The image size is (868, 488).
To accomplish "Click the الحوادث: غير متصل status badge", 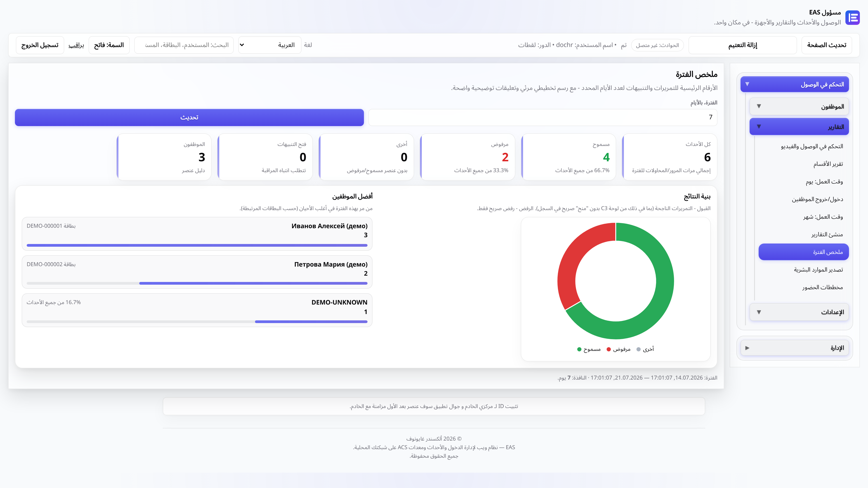I will 657,45.
